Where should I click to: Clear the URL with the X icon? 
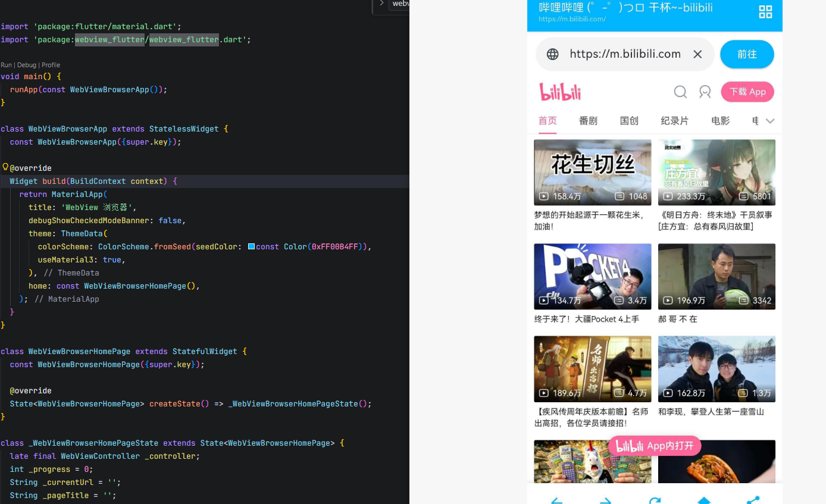tap(697, 54)
